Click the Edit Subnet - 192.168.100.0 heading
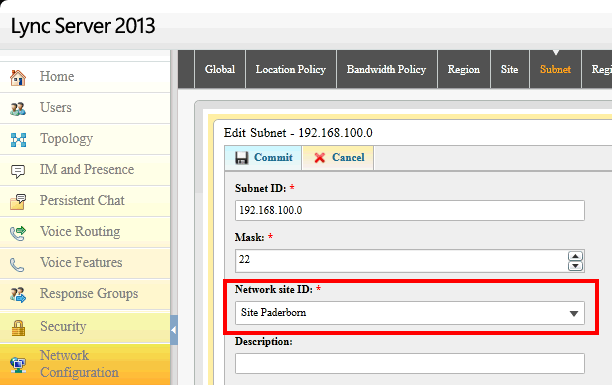Screen dimensions: 612x385 point(298,133)
